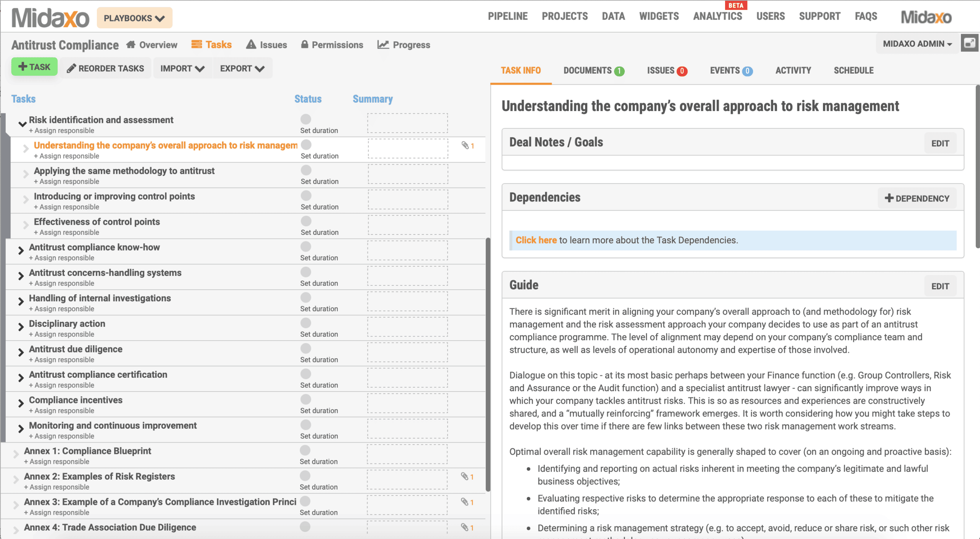
Task: Click the green Documents count badge
Action: point(619,71)
